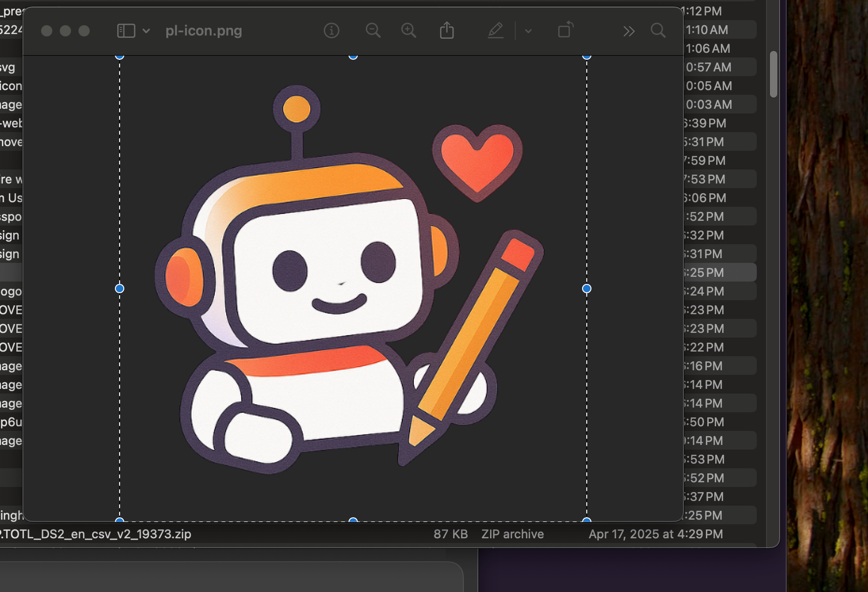Select the Markup pencil tool
The height and width of the screenshot is (592, 868).
pyautogui.click(x=496, y=30)
